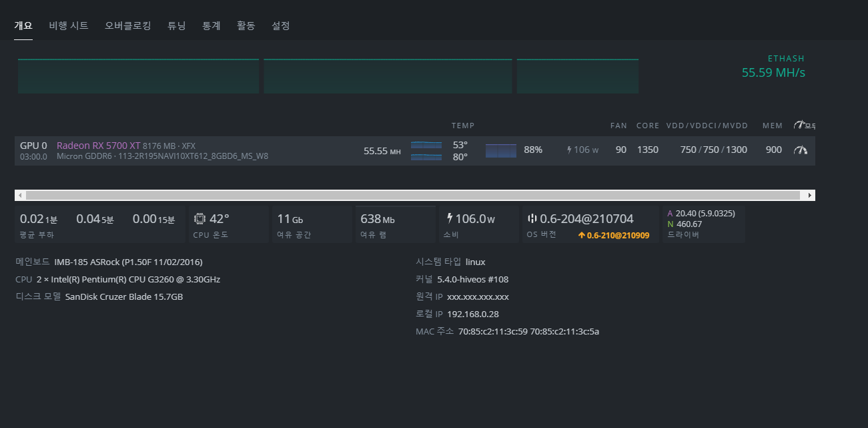Click AMD driver version 20.40 (5.9.0325)
Image resolution: width=868 pixels, height=428 pixels.
(x=705, y=213)
